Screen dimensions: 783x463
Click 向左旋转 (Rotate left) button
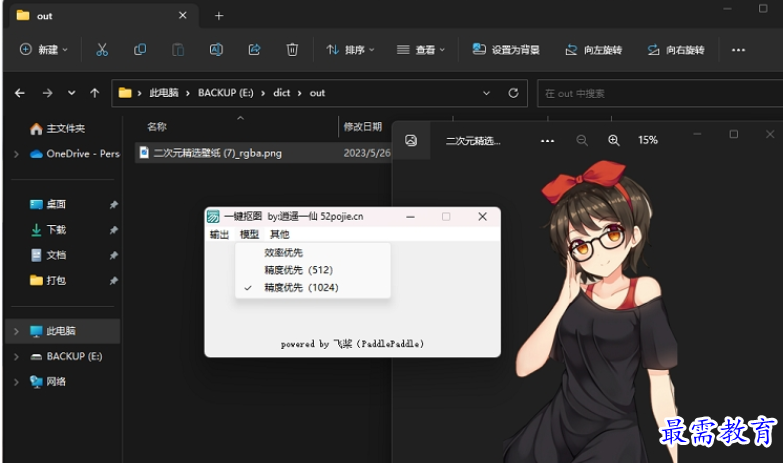coord(594,49)
